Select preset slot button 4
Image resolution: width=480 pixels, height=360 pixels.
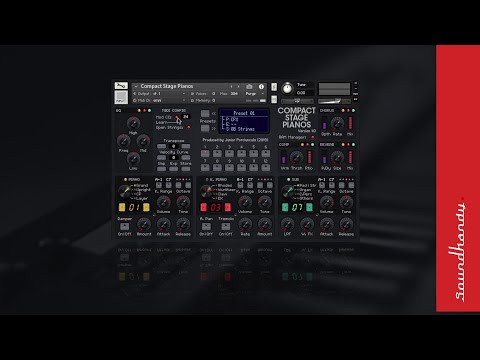(241, 153)
